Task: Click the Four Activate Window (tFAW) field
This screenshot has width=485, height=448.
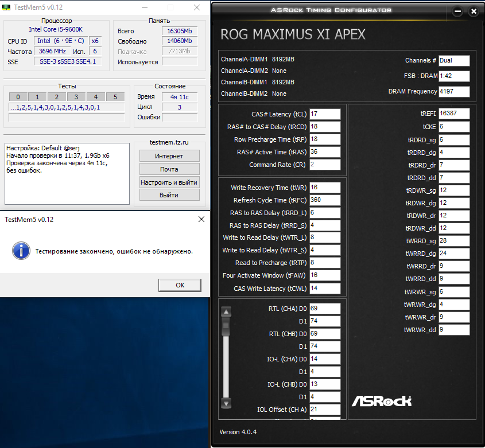Action: pos(325,275)
